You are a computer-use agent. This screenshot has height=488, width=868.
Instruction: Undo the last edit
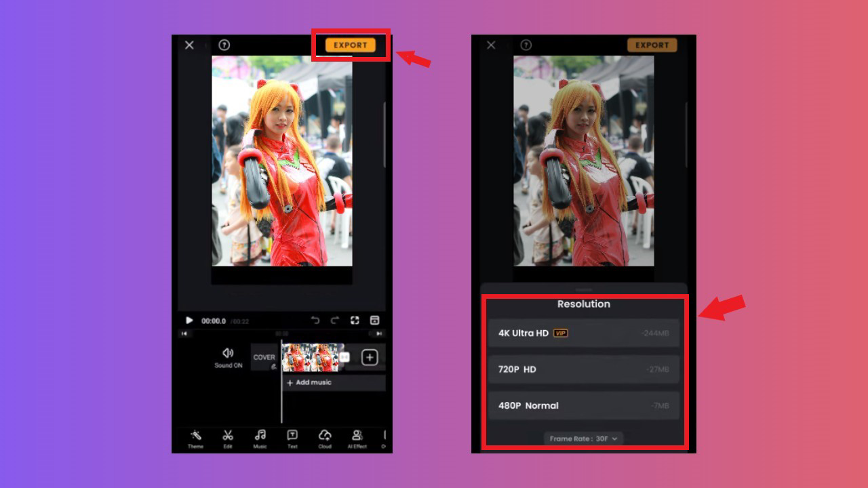pos(314,319)
